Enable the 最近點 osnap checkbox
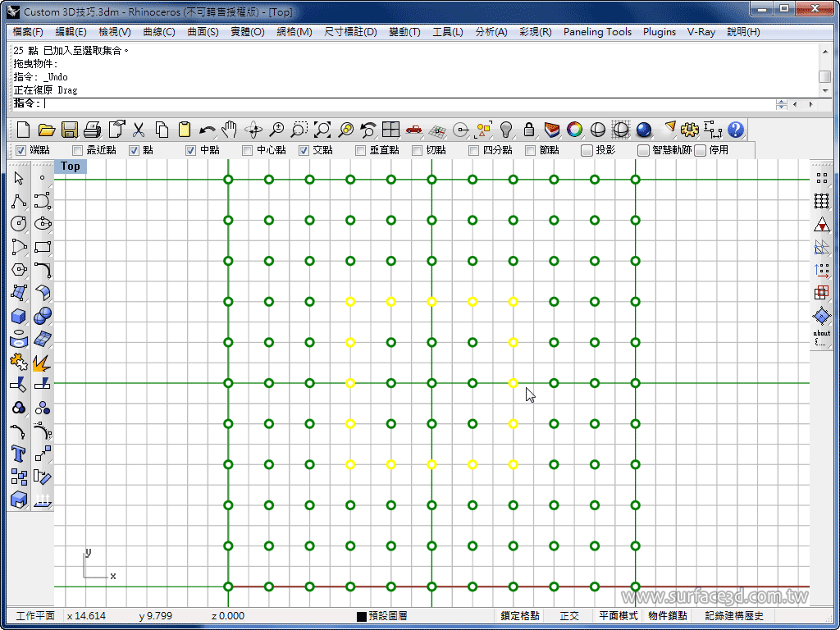The width and height of the screenshot is (840, 630). tap(78, 151)
